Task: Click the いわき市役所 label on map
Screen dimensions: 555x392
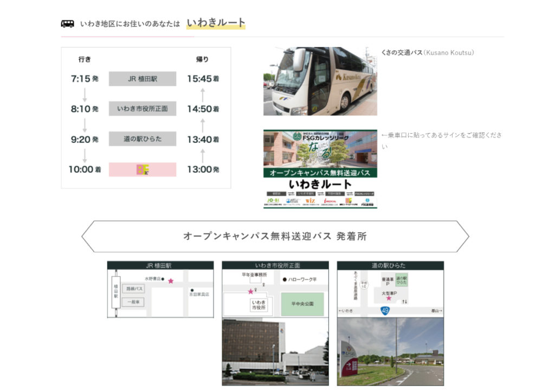Action: [259, 305]
